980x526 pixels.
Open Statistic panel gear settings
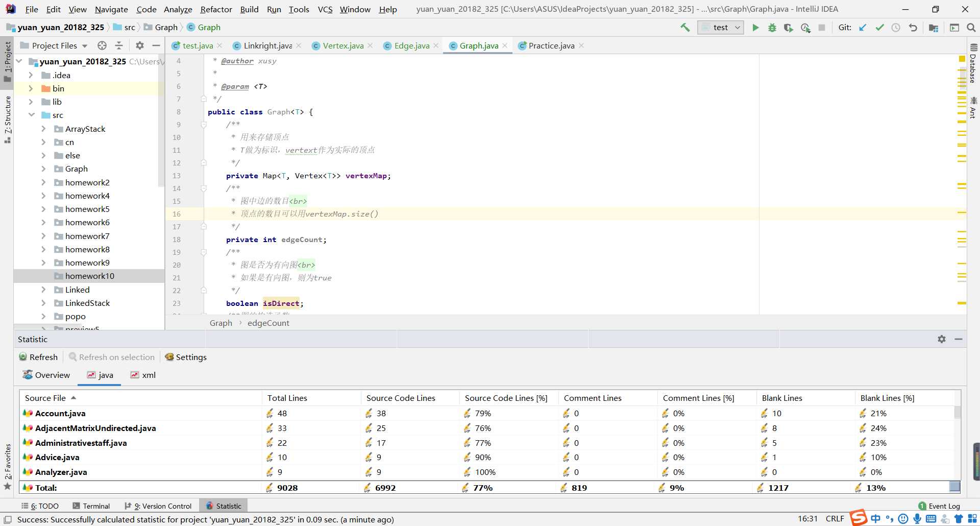coord(942,339)
